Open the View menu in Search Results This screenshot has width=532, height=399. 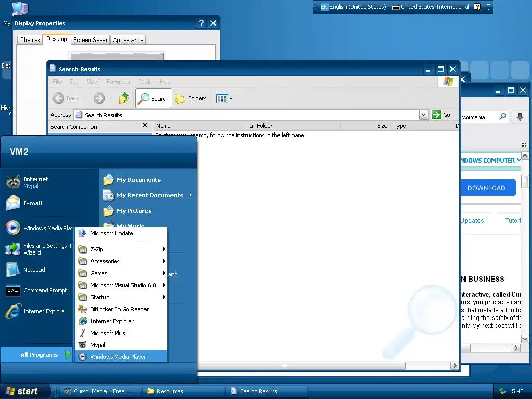pyautogui.click(x=92, y=82)
